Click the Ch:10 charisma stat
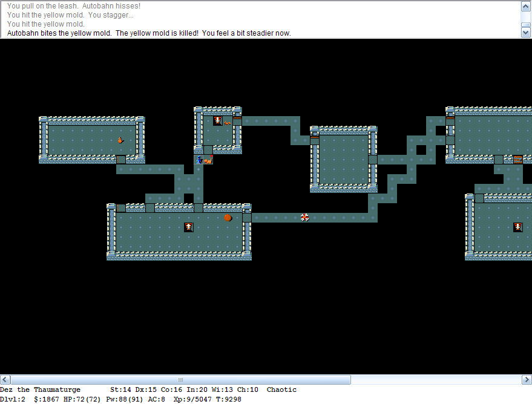Screen dimensions: 532x404 (x=248, y=389)
